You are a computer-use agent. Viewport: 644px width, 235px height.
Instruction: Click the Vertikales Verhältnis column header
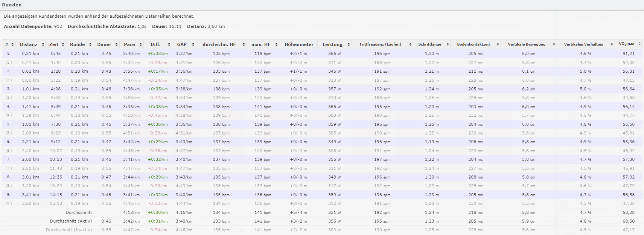tap(583, 44)
